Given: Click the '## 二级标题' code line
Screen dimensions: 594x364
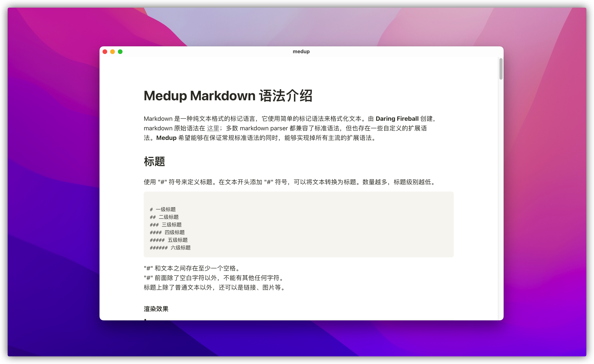Looking at the screenshot, I should 164,217.
